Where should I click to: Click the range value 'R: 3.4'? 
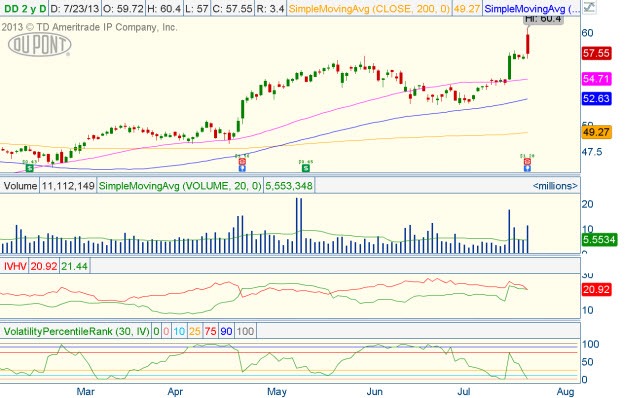(x=271, y=8)
